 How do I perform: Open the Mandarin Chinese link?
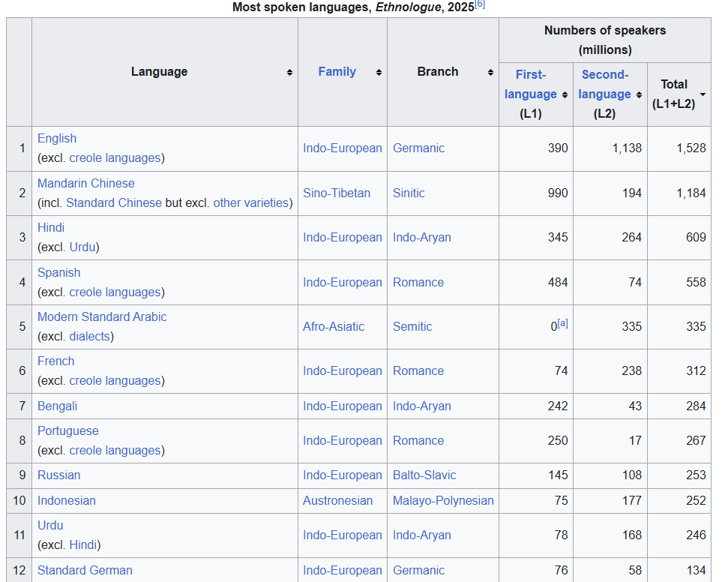[x=86, y=184]
